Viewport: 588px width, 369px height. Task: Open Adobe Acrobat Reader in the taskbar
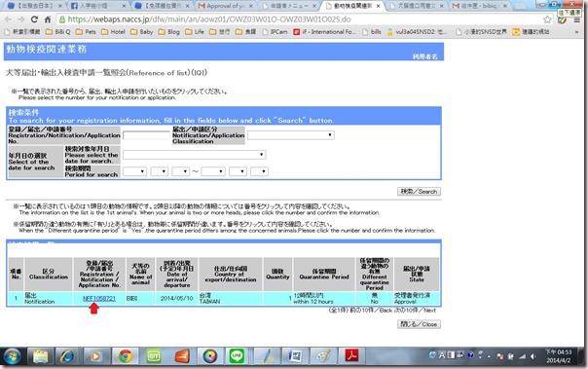[x=351, y=356]
